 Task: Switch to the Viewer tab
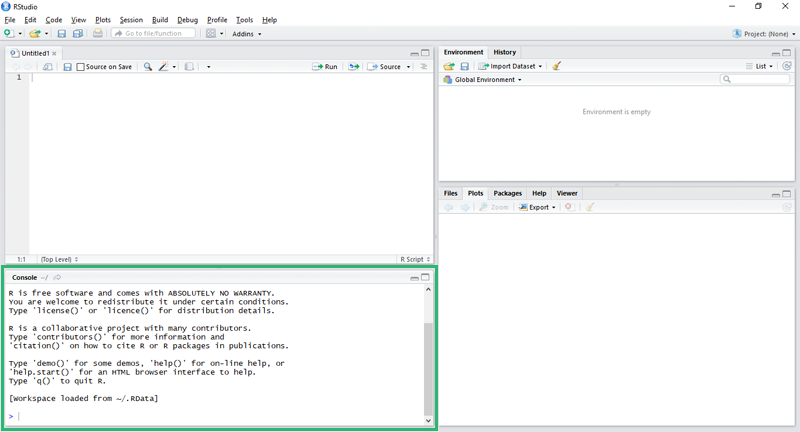tap(567, 193)
